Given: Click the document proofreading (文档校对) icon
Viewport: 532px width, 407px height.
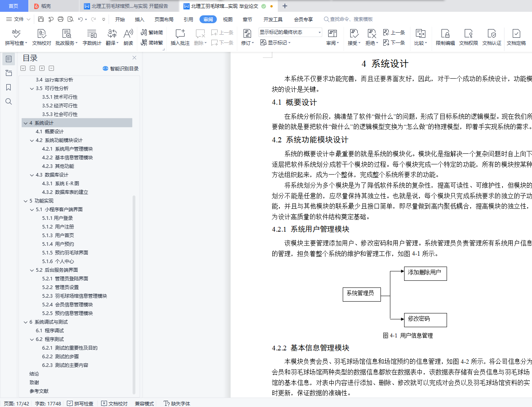Looking at the screenshot, I should 42,37.
